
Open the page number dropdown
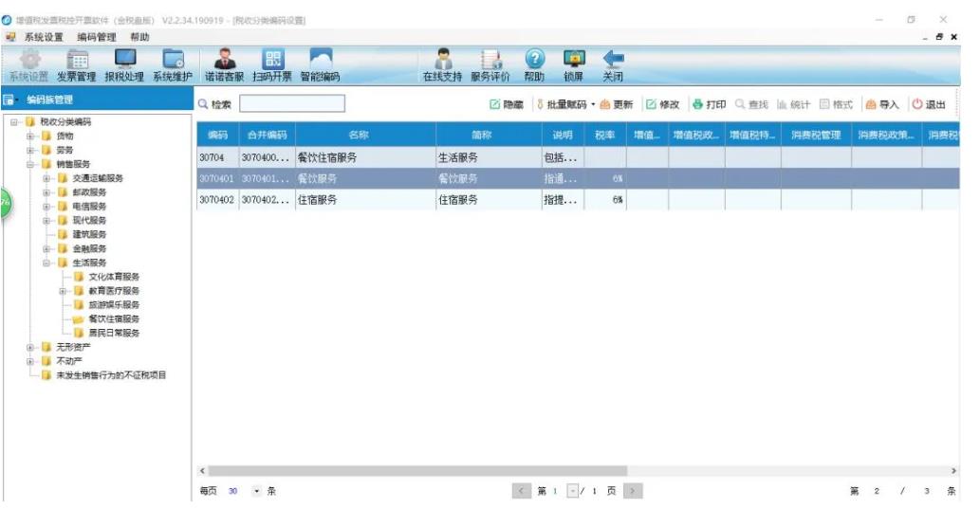click(x=572, y=492)
